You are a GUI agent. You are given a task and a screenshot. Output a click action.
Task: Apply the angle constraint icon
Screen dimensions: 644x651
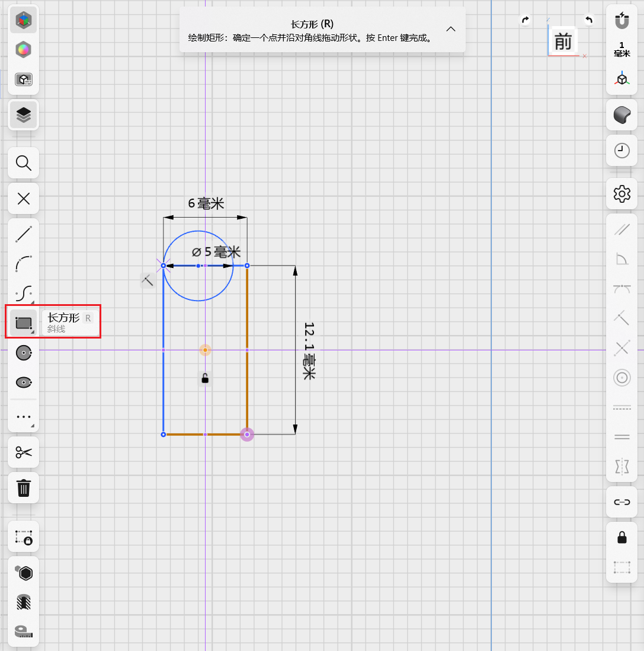pos(621,259)
